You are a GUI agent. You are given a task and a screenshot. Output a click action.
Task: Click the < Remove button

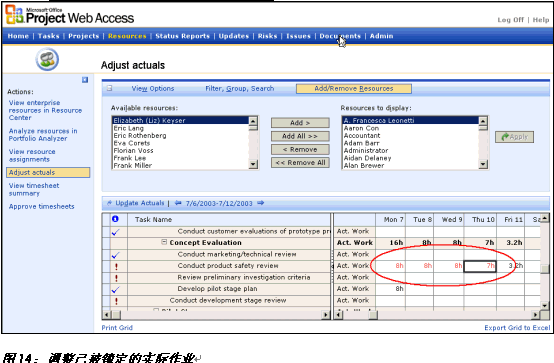point(300,150)
